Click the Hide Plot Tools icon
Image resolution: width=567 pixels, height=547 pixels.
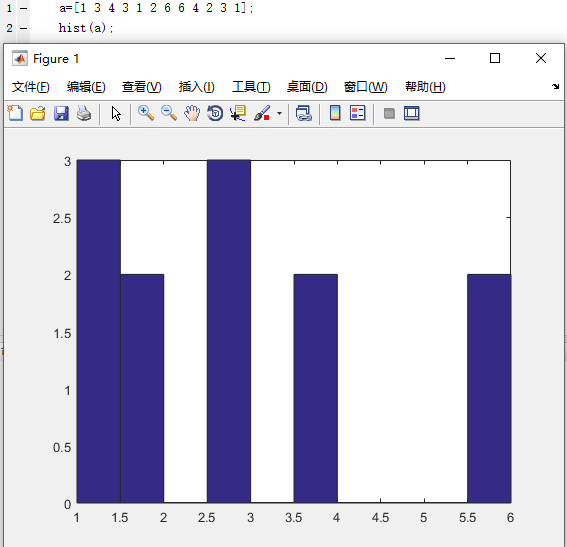[389, 114]
